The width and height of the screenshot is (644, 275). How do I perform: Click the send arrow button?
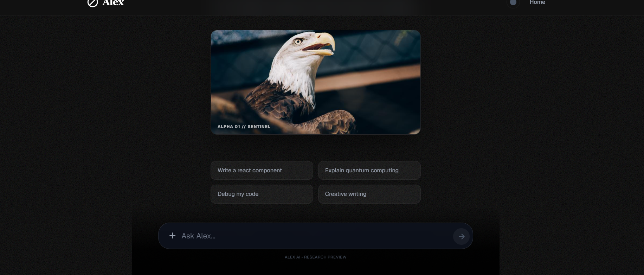click(461, 236)
